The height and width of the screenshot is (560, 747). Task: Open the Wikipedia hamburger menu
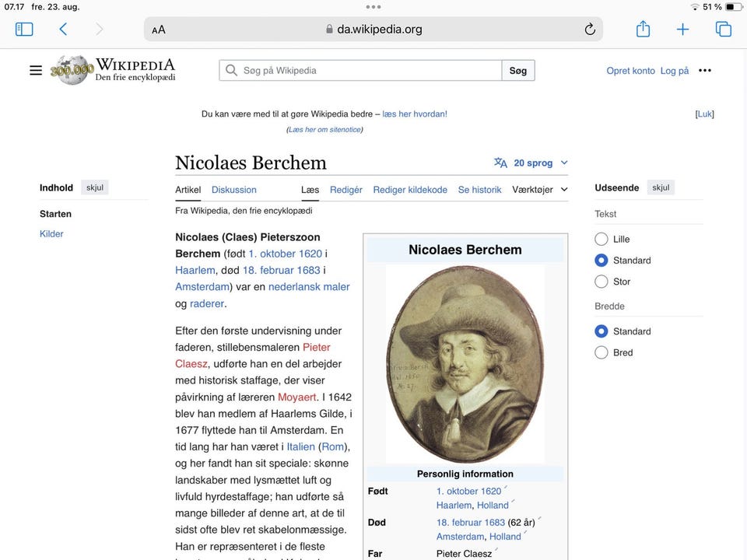[x=36, y=69]
